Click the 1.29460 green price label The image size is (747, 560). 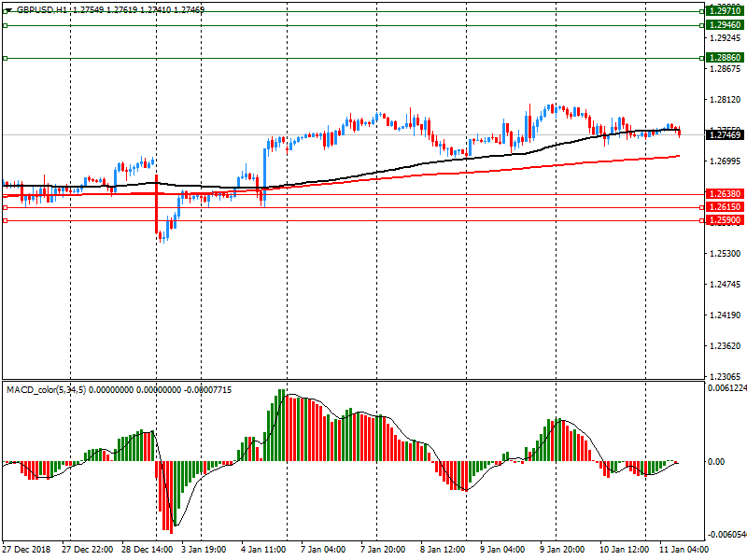pyautogui.click(x=725, y=25)
